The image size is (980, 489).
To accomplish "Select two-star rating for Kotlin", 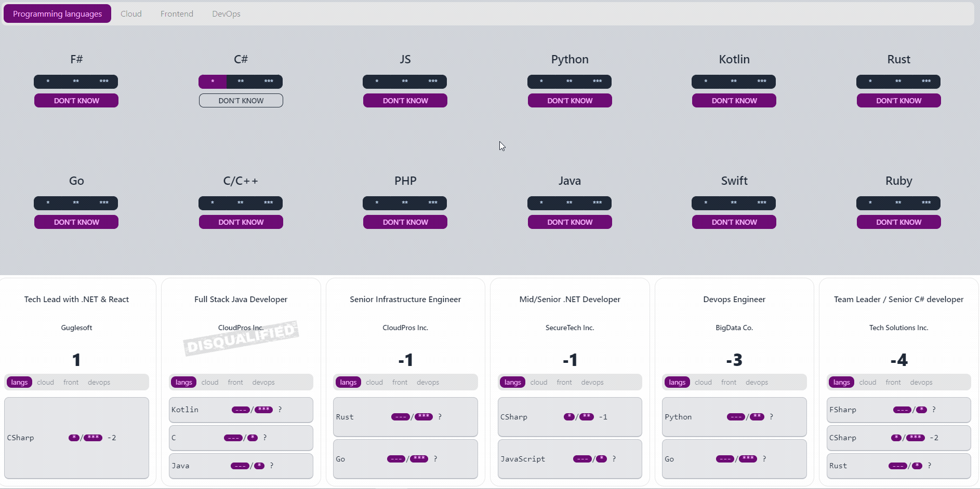I will pyautogui.click(x=734, y=81).
